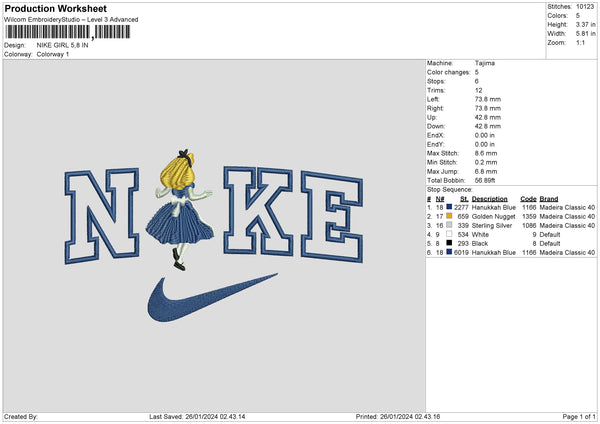Click the 'Printed: 26/01/2024 02.43.16' text

[x=398, y=417]
